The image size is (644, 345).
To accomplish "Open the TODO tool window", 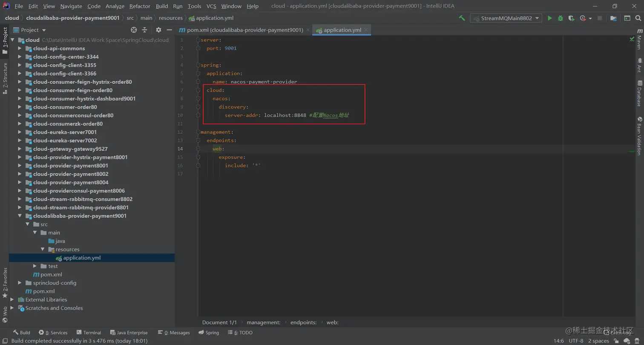I will tap(240, 333).
